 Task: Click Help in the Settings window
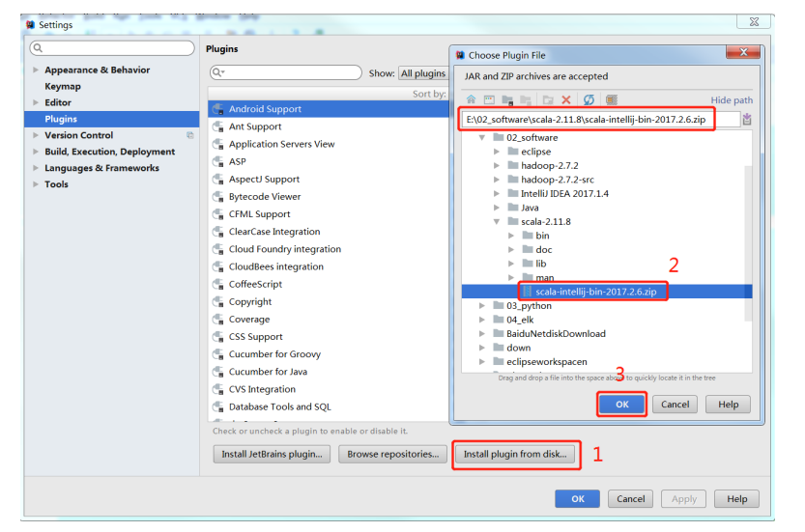click(736, 498)
